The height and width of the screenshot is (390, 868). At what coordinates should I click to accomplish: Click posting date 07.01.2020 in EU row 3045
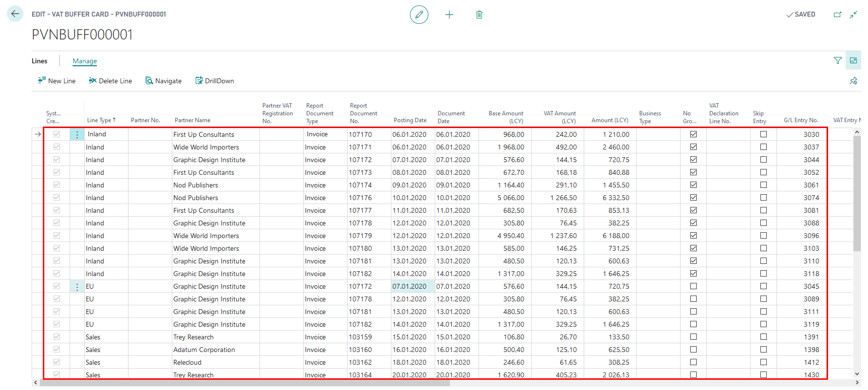[x=413, y=286]
